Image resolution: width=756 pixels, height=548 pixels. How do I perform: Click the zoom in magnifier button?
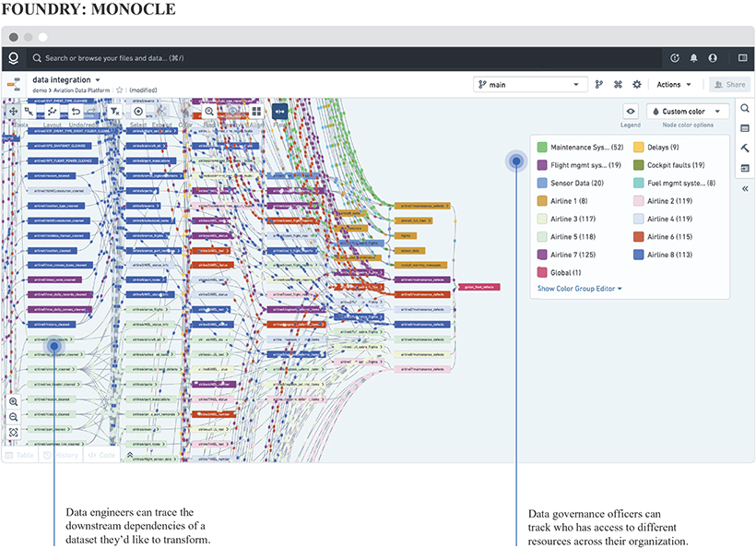point(14,402)
